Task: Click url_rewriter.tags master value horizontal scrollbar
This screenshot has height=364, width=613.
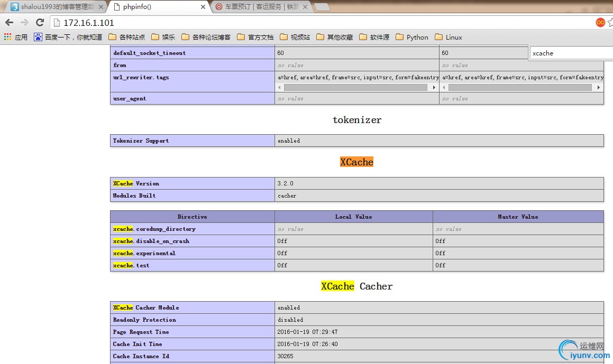Action: click(521, 88)
